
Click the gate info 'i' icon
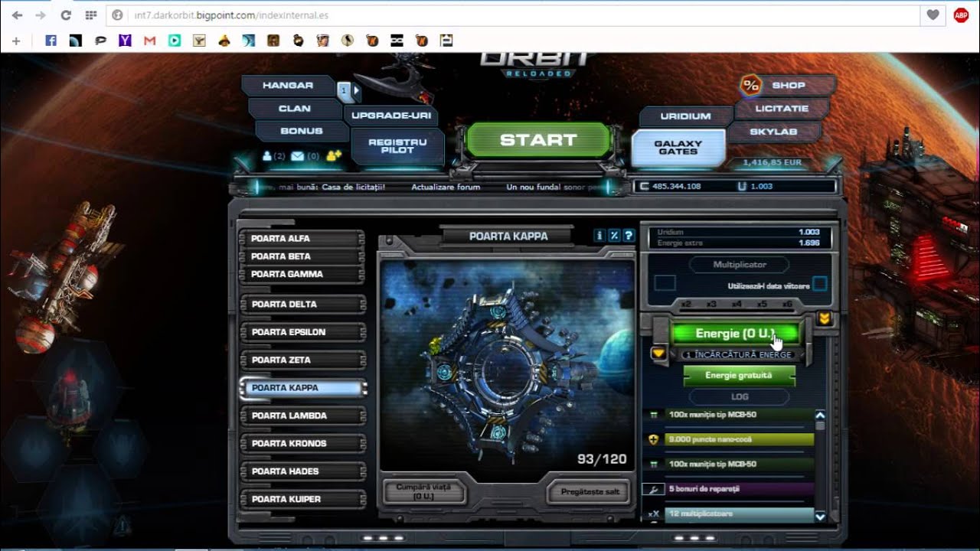coord(600,236)
